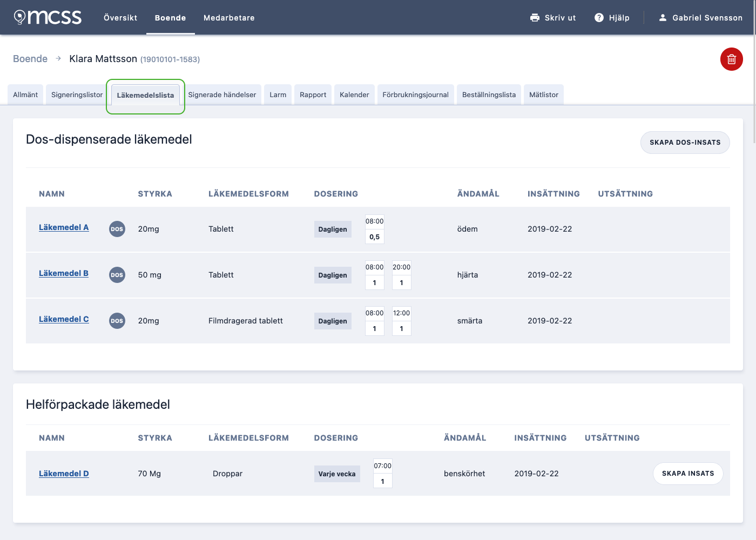Screen dimensions: 756x540
Task: Select Medarbetare in the top navigation
Action: pyautogui.click(x=228, y=17)
